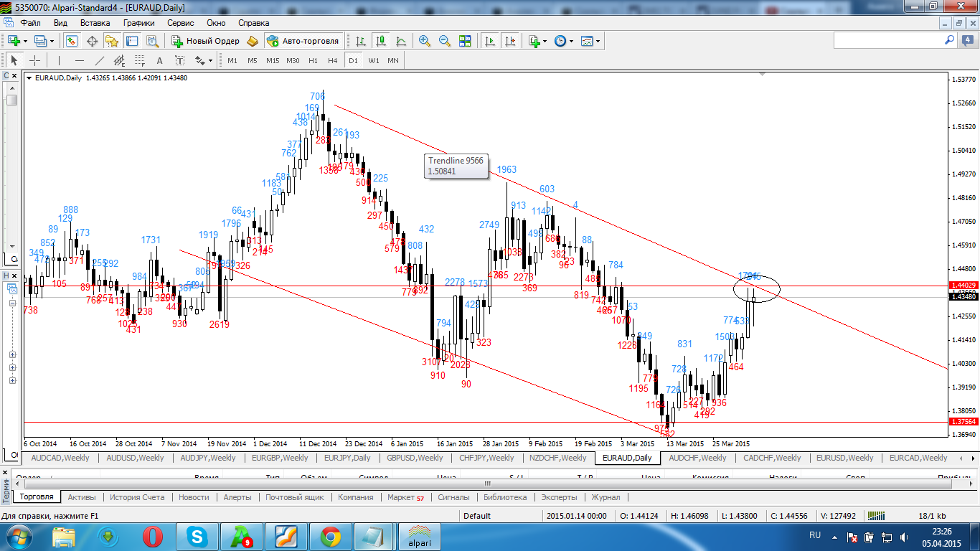This screenshot has width=980, height=551.
Task: Open the Маркет terminal tab
Action: (x=406, y=497)
